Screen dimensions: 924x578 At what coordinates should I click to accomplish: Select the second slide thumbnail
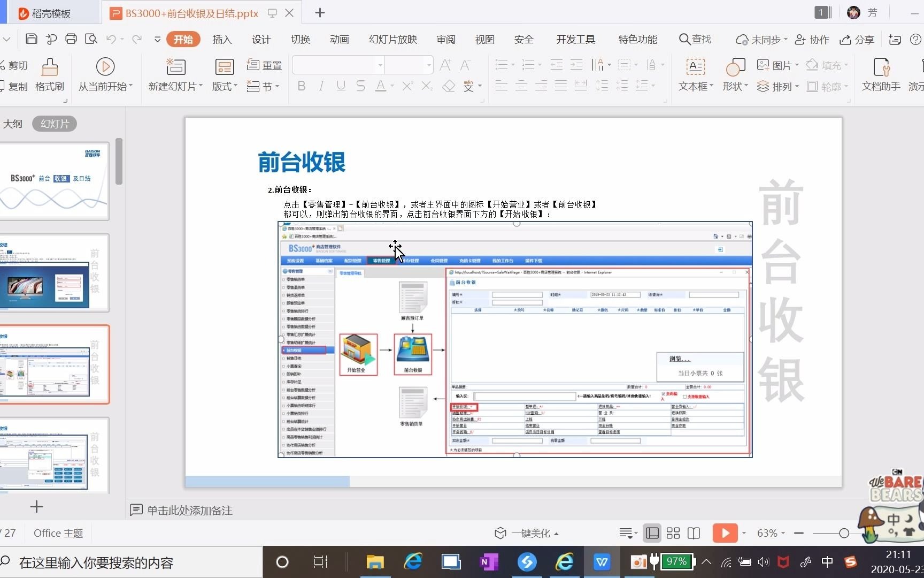55,273
